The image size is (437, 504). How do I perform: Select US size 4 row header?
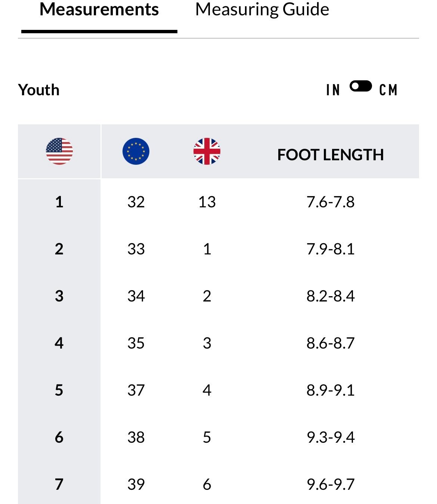click(59, 343)
